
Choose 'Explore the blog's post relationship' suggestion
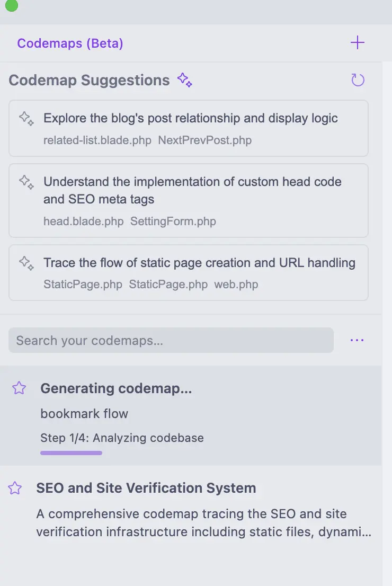pyautogui.click(x=191, y=118)
